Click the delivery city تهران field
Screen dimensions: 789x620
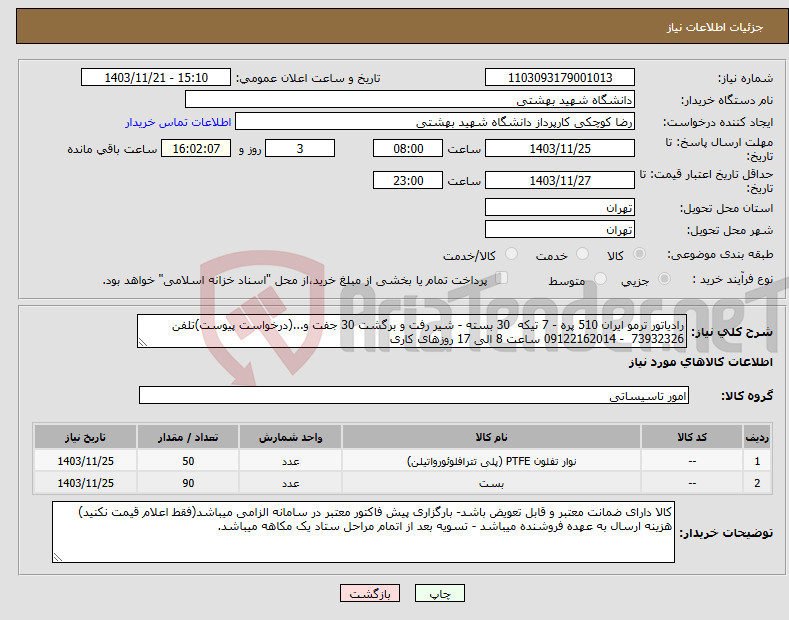click(x=560, y=229)
